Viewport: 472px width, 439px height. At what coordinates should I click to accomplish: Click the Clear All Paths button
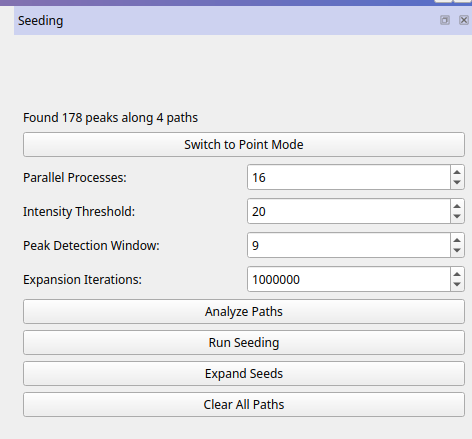tap(244, 405)
